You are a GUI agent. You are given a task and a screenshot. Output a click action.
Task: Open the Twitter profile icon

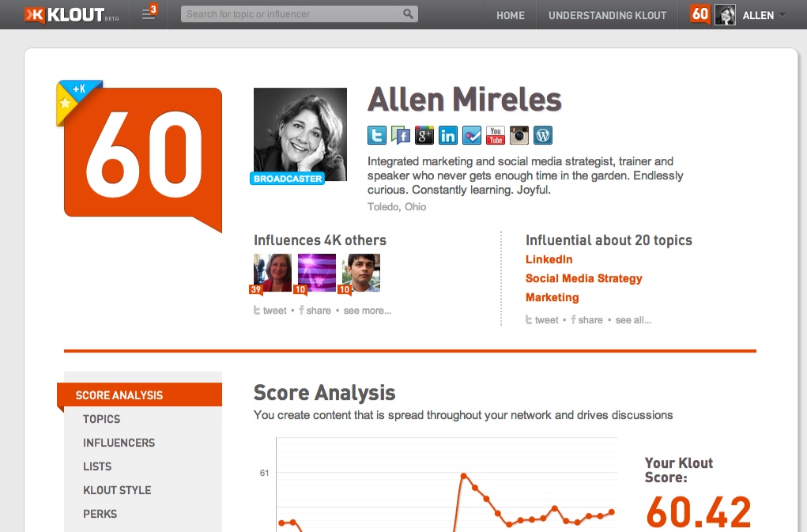[x=377, y=135]
